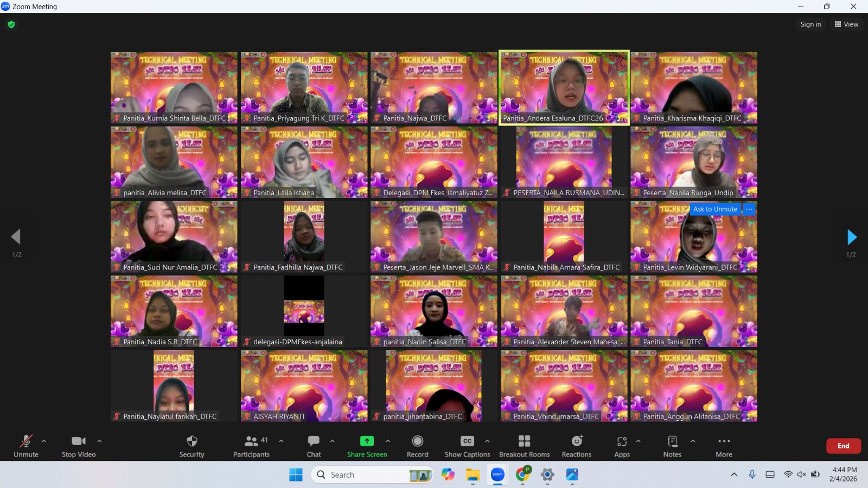Open the Participants panel
Image resolution: width=868 pixels, height=488 pixels.
point(251,441)
